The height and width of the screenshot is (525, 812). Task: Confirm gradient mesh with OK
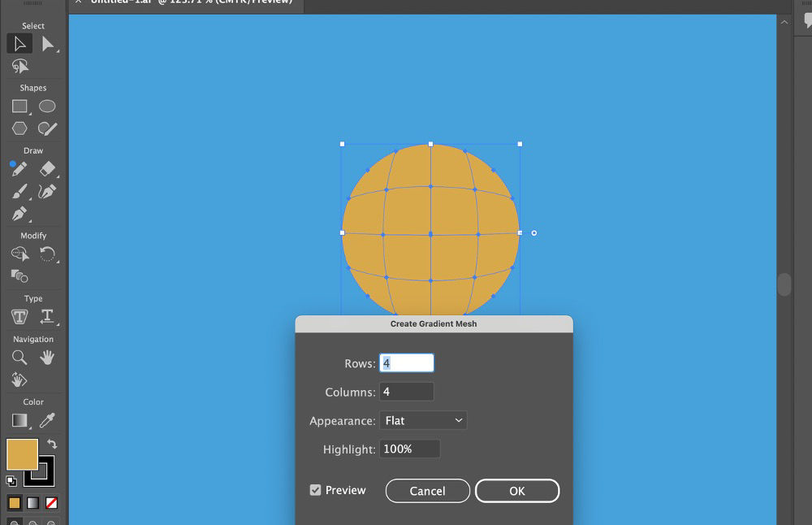[517, 491]
